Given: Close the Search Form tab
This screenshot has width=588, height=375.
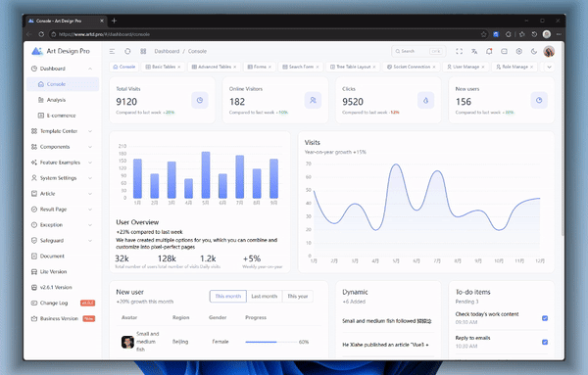Looking at the screenshot, I should coord(318,67).
